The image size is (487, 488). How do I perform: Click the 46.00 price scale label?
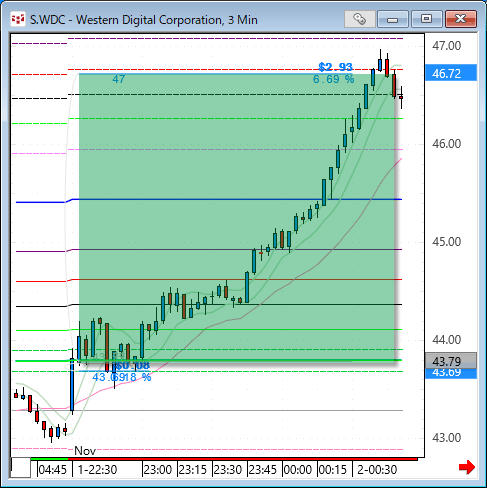pyautogui.click(x=446, y=144)
